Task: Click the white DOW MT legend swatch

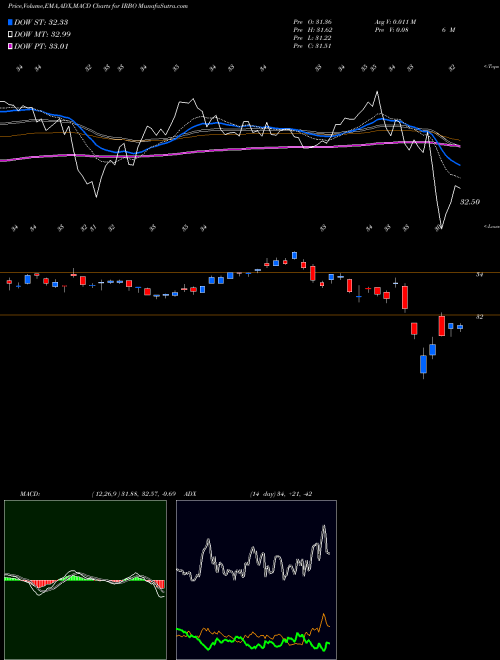Action: 10,35
